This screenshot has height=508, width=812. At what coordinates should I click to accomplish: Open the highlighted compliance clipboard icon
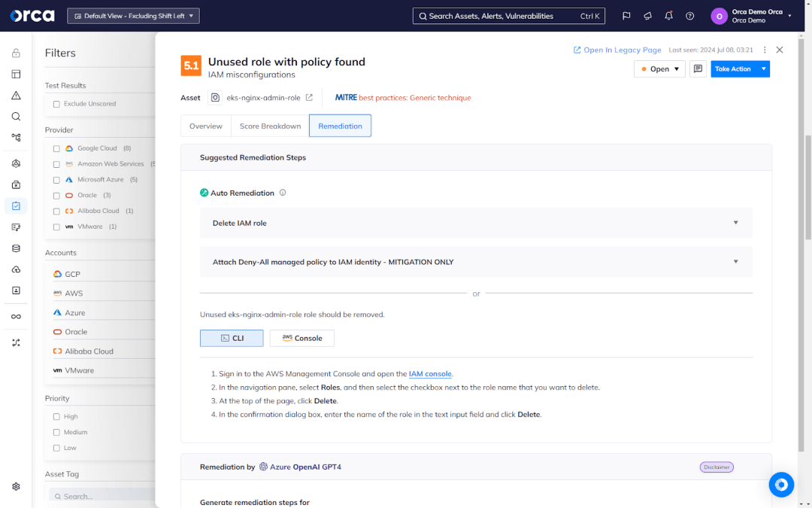tap(16, 205)
